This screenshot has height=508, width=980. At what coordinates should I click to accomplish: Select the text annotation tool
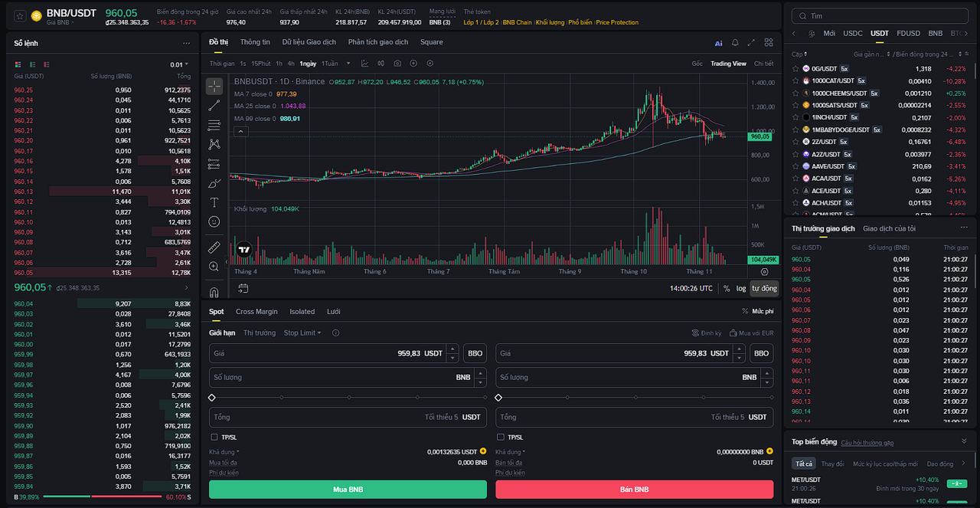214,202
